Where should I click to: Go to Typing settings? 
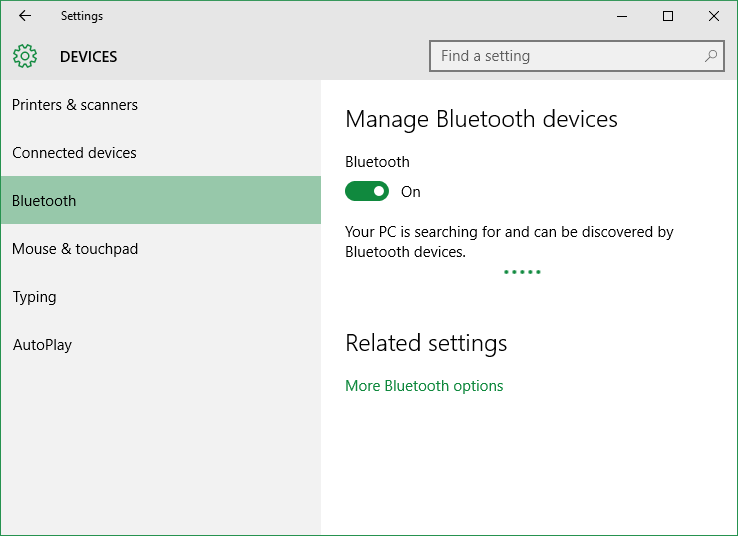pos(161,296)
